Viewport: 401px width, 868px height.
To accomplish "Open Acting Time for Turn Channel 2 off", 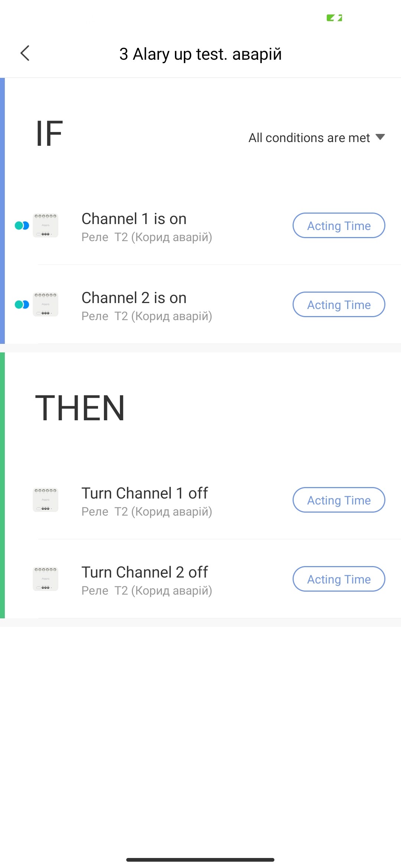I will (339, 579).
